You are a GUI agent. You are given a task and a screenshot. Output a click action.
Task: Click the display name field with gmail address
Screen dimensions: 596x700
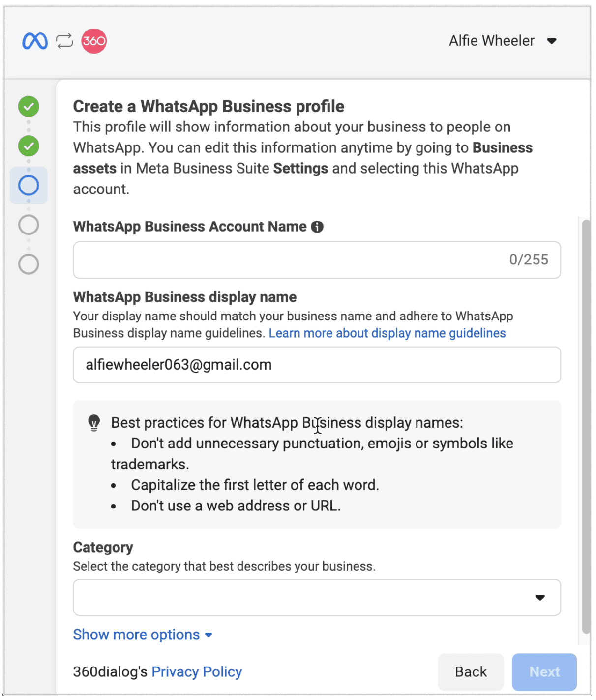point(317,365)
